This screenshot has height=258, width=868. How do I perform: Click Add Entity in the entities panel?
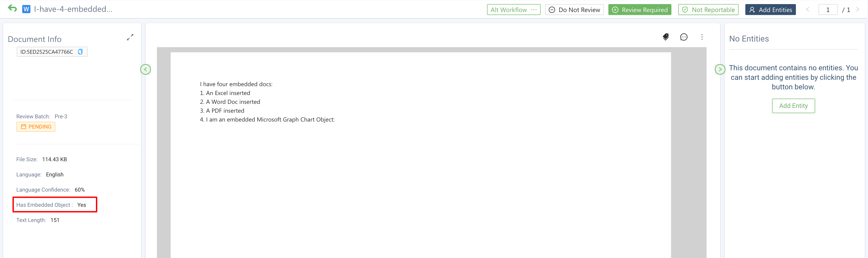tap(793, 106)
